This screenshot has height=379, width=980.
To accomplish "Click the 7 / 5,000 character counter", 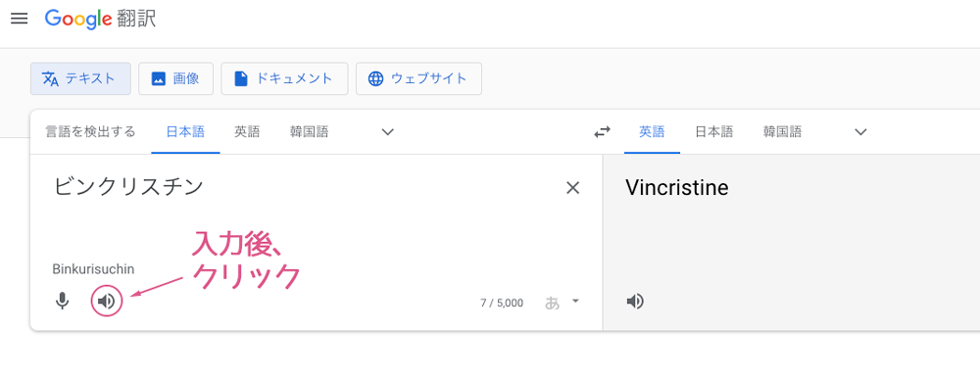I will (x=502, y=304).
